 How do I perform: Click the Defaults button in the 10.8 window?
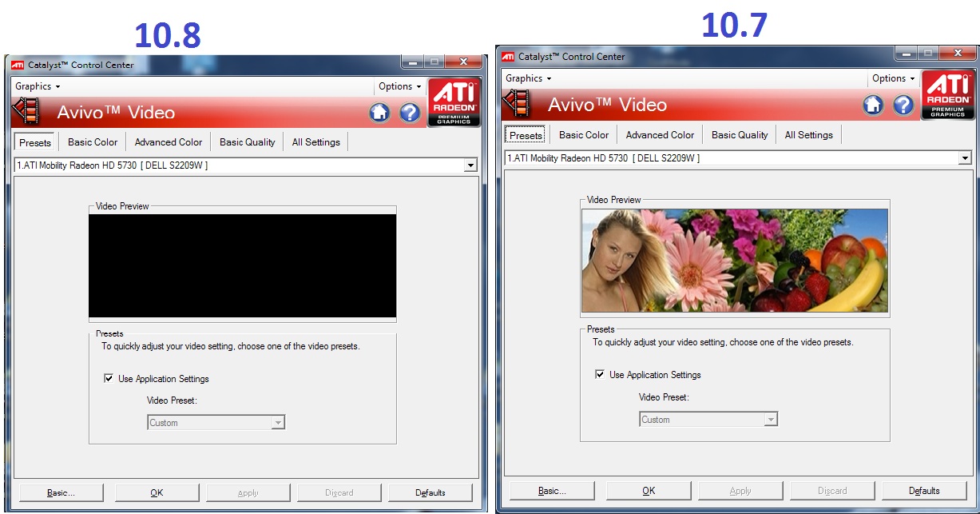pyautogui.click(x=430, y=492)
